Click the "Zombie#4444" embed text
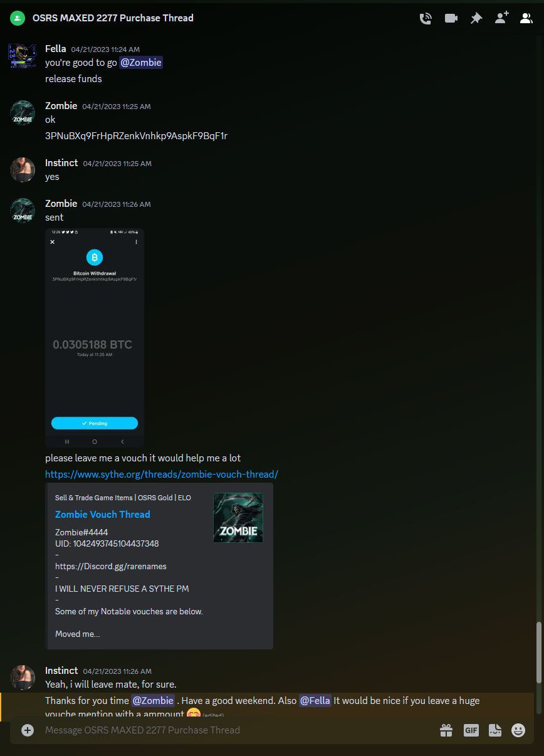 [81, 532]
